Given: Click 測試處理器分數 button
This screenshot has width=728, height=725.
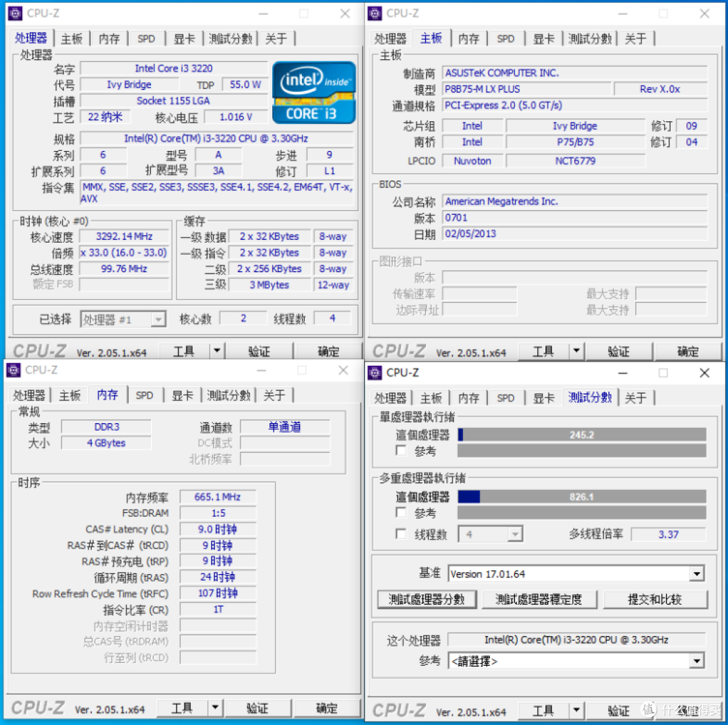Looking at the screenshot, I should (427, 599).
